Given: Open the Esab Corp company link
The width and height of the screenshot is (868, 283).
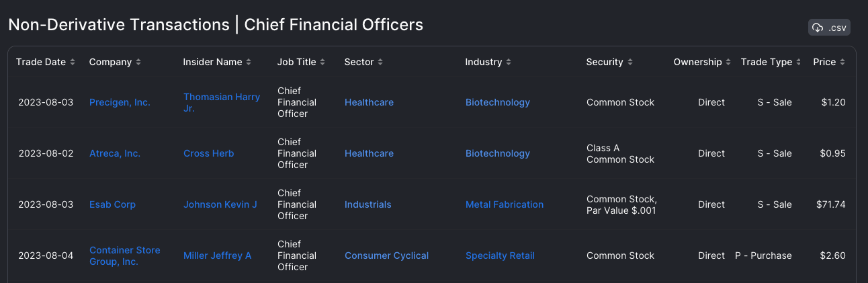Looking at the screenshot, I should pyautogui.click(x=112, y=204).
